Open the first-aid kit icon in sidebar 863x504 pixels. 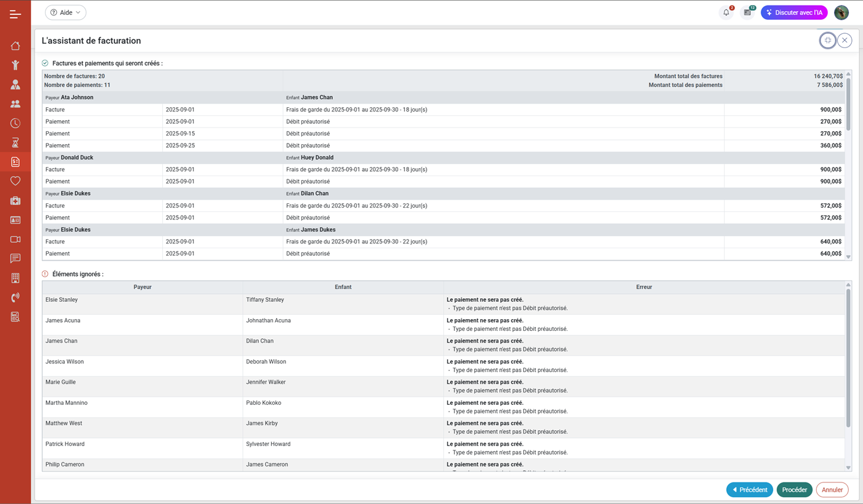click(15, 201)
